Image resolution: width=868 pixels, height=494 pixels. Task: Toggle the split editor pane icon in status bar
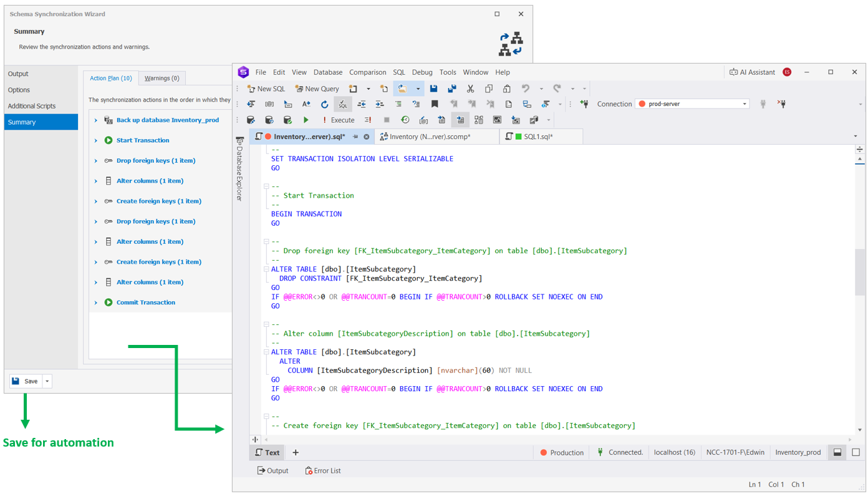click(837, 452)
